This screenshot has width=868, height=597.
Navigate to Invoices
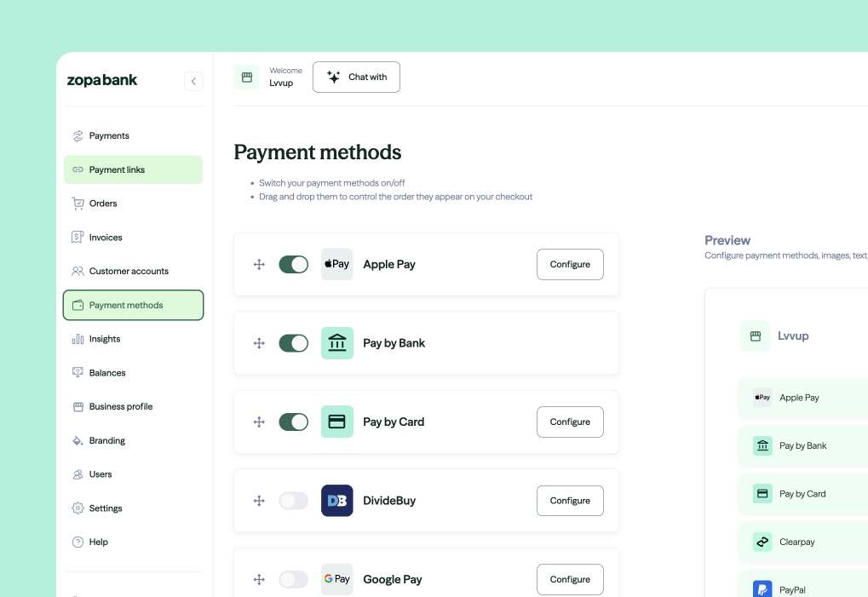point(134,238)
